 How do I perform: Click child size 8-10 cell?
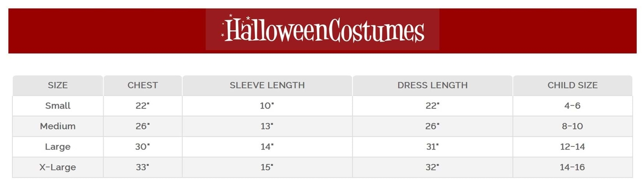pyautogui.click(x=572, y=126)
